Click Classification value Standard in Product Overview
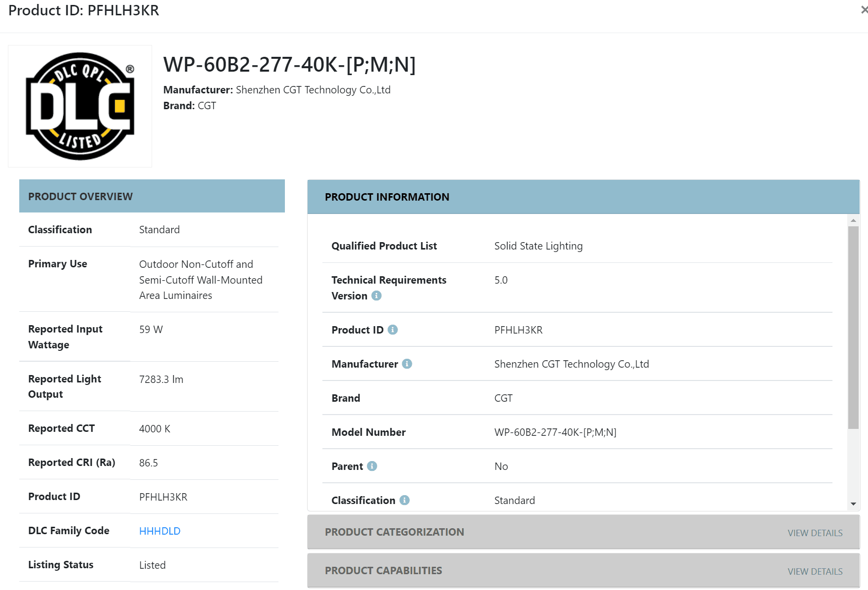This screenshot has height=590, width=868. coord(159,230)
